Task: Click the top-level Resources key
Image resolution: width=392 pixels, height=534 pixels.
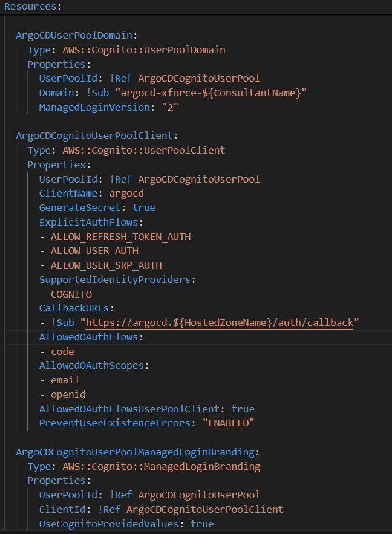Action: [x=30, y=7]
